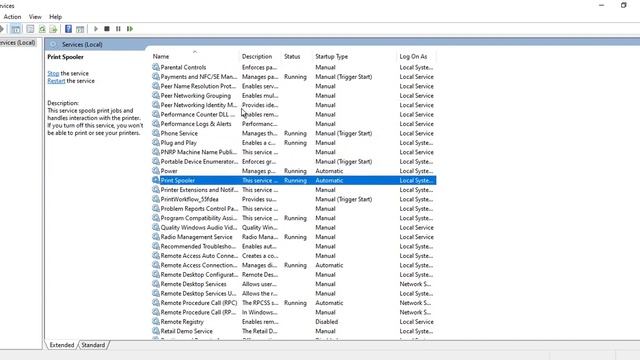Open the Help menu

pyautogui.click(x=56, y=17)
